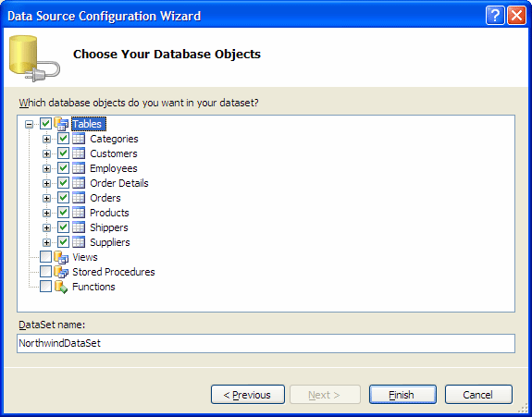Collapse the Tables tree node

(x=30, y=124)
